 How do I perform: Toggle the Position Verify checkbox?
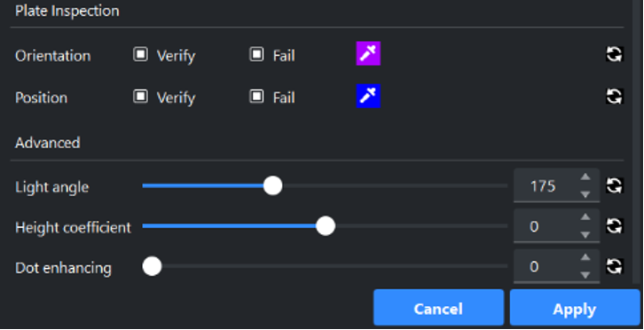140,97
